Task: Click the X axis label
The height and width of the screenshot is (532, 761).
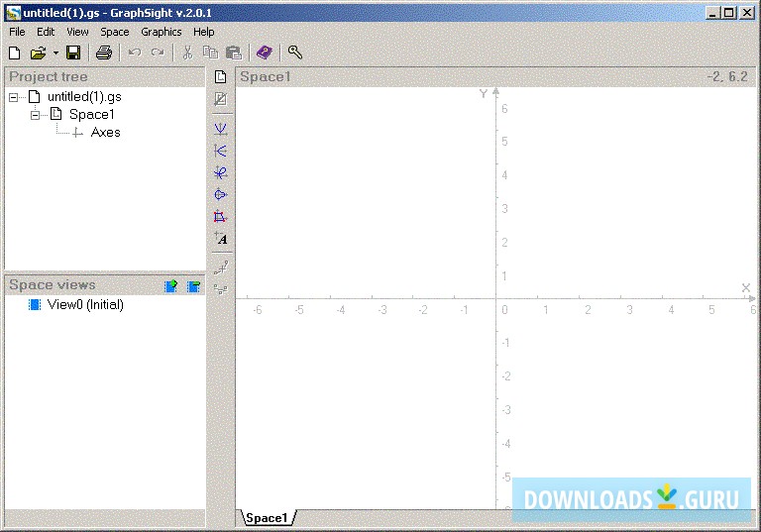Action: tap(746, 288)
